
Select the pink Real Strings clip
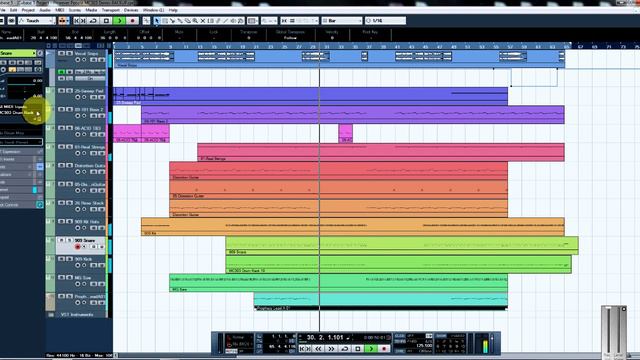pyautogui.click(x=381, y=152)
